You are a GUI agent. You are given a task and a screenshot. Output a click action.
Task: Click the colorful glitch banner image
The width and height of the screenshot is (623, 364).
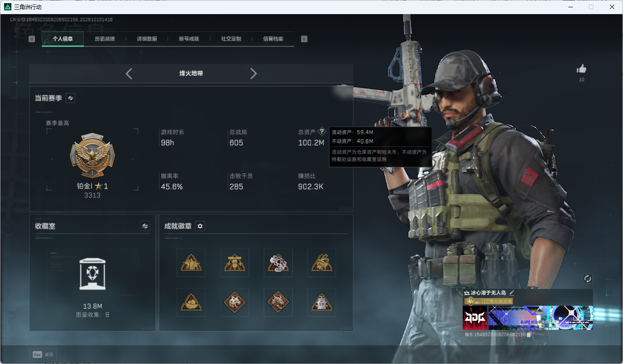pyautogui.click(x=541, y=318)
